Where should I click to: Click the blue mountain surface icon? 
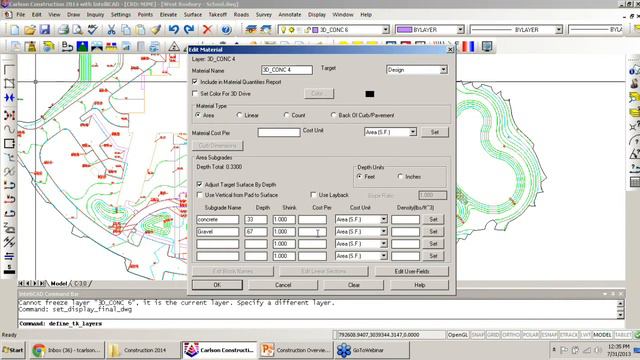pos(82,47)
